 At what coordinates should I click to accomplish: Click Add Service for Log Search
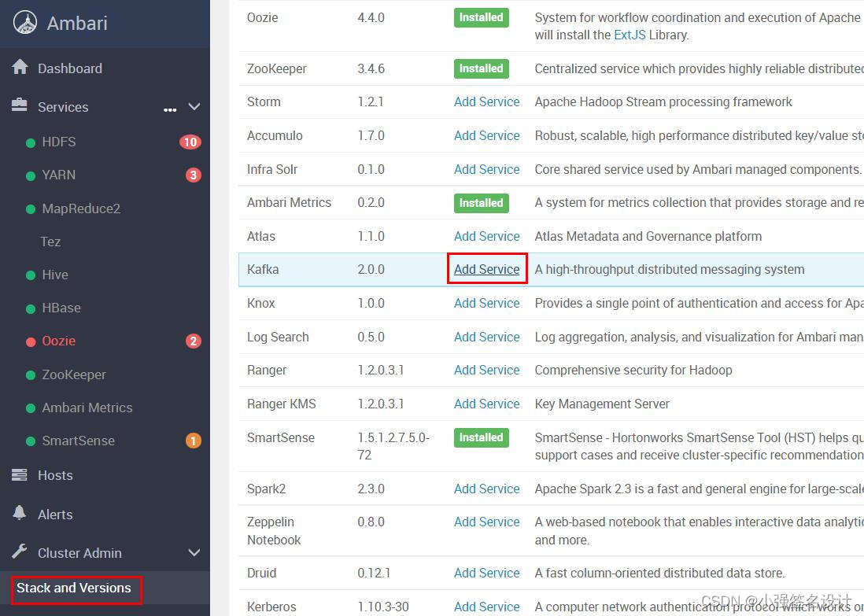486,337
